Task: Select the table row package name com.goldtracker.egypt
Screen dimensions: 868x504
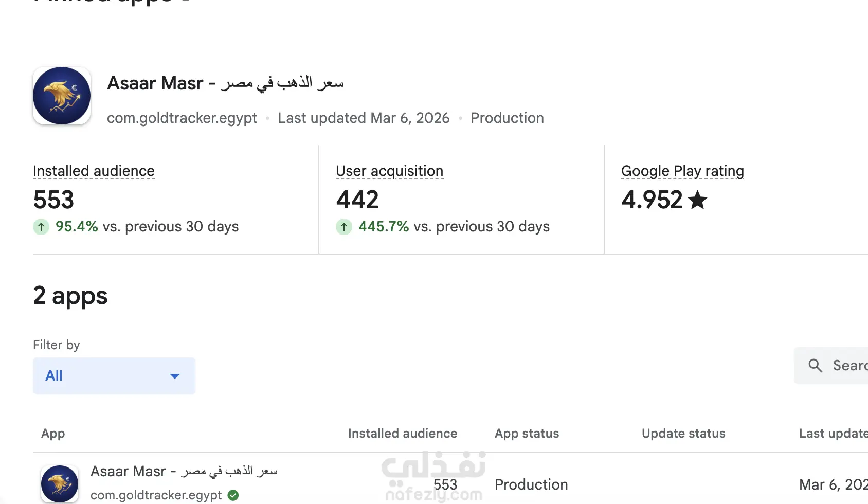Action: click(x=156, y=495)
